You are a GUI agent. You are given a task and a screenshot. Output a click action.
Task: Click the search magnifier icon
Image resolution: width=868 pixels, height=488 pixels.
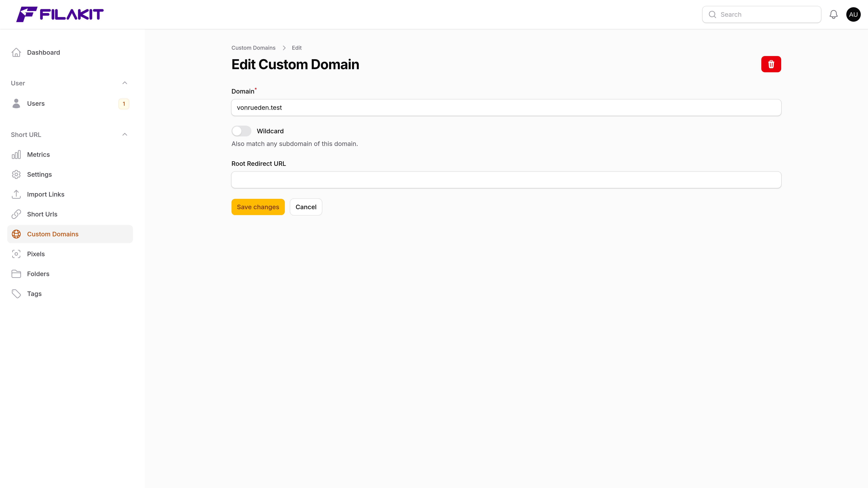tap(712, 14)
